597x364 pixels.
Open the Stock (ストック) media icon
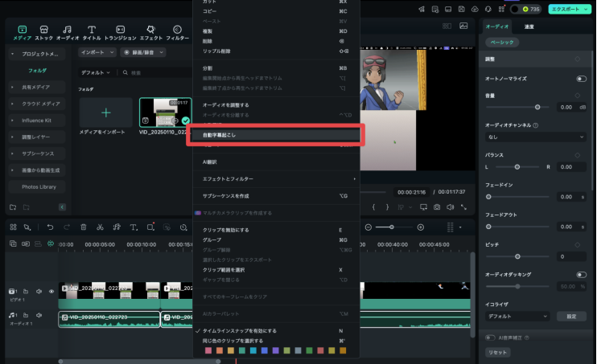pyautogui.click(x=44, y=31)
